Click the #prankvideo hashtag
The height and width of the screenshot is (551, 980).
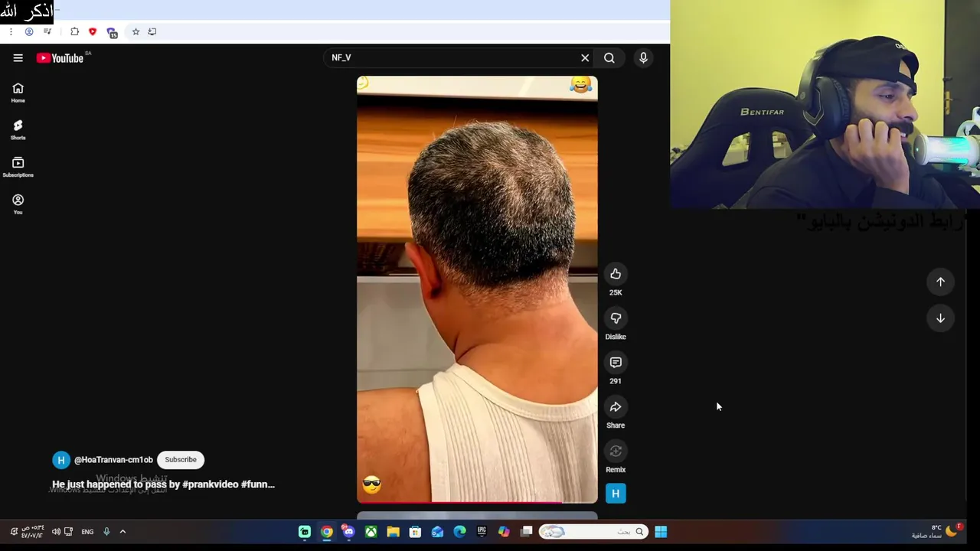click(210, 484)
